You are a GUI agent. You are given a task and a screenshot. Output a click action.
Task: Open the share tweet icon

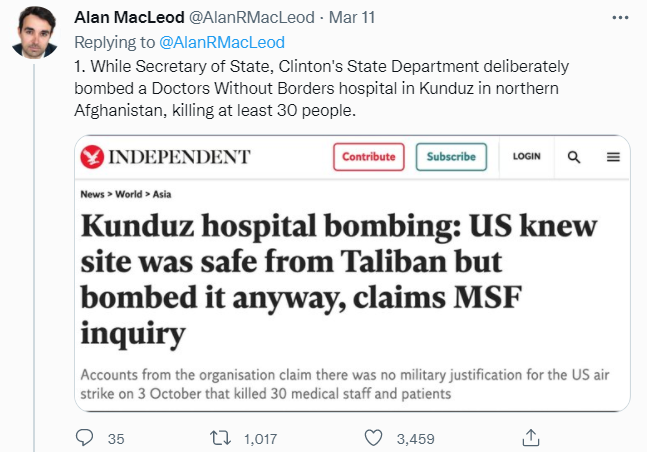[x=532, y=437]
